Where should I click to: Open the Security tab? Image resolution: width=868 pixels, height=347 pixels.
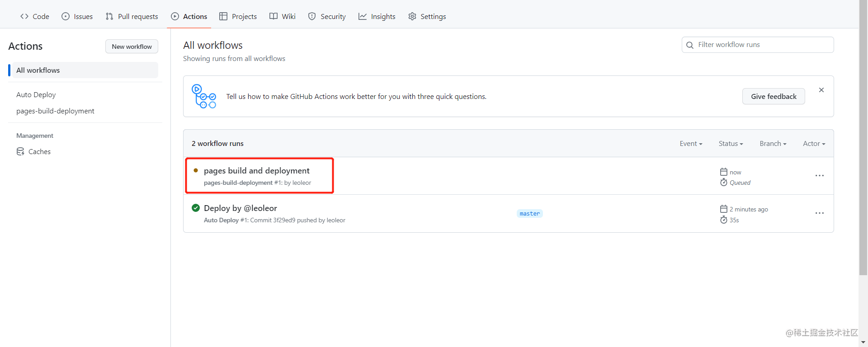pyautogui.click(x=327, y=16)
